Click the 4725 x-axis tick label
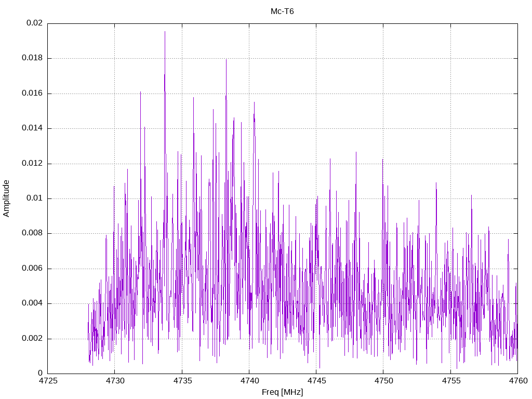The width and height of the screenshot is (532, 399). (48, 381)
